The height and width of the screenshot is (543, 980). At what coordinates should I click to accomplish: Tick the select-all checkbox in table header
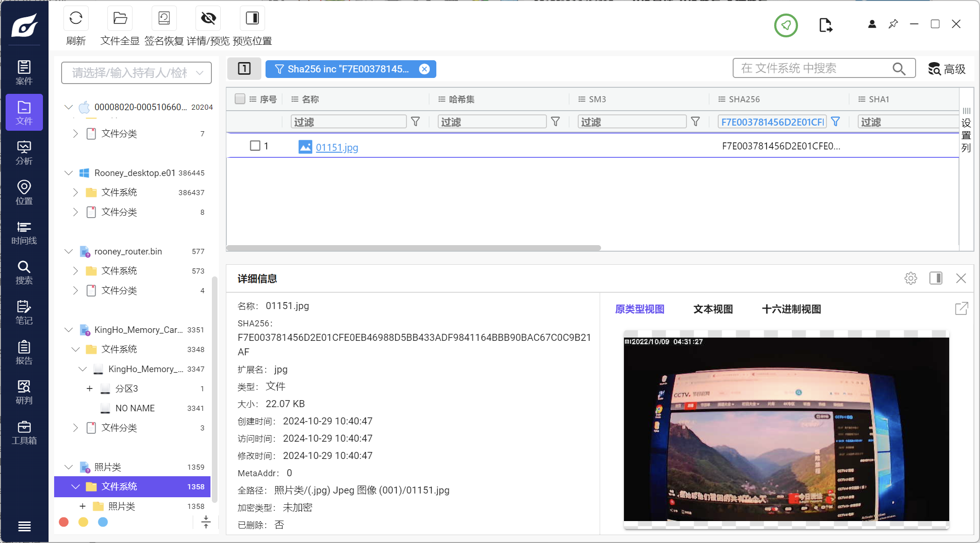(240, 99)
